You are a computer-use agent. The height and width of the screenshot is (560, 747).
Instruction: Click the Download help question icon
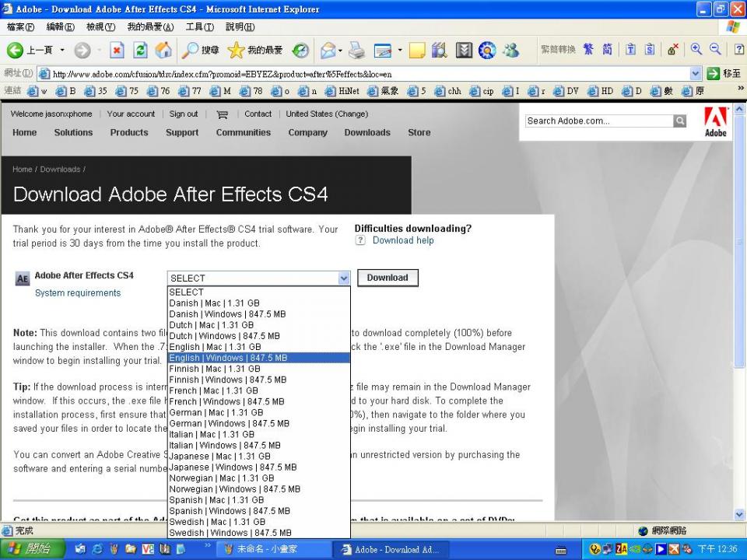[360, 240]
